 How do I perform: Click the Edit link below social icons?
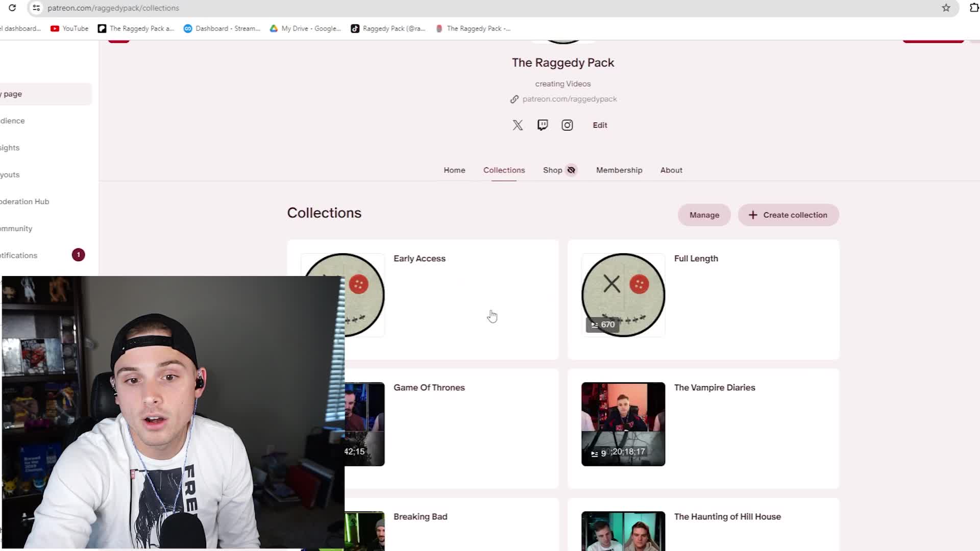pyautogui.click(x=600, y=125)
